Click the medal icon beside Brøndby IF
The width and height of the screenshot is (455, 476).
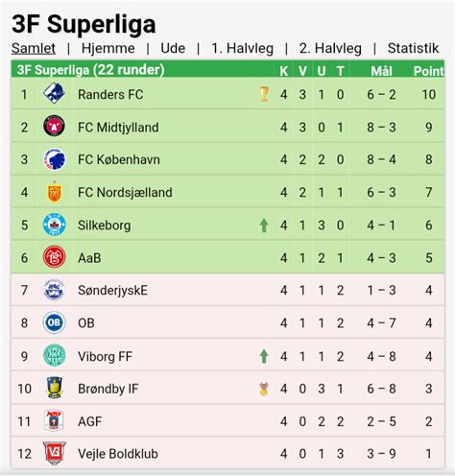click(264, 389)
